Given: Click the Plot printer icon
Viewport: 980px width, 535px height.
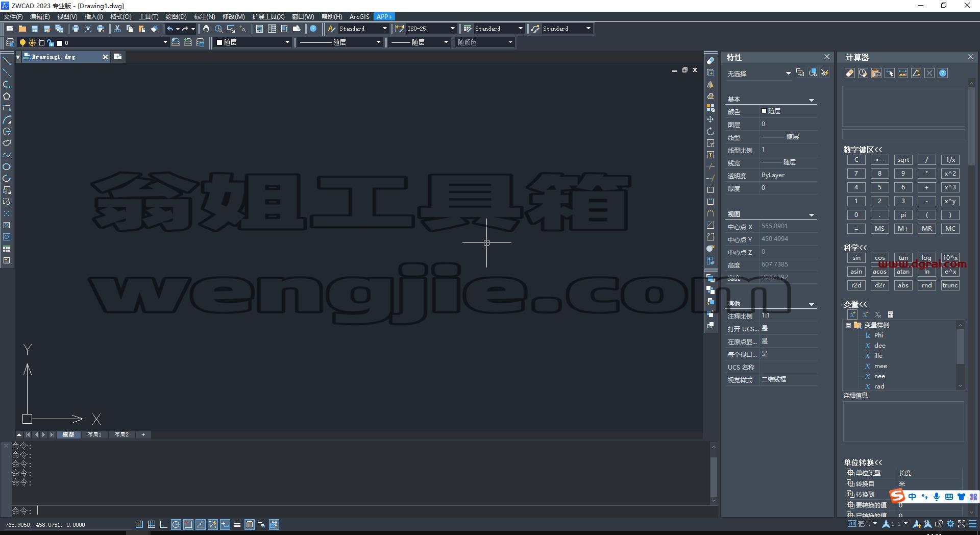Looking at the screenshot, I should tap(76, 29).
